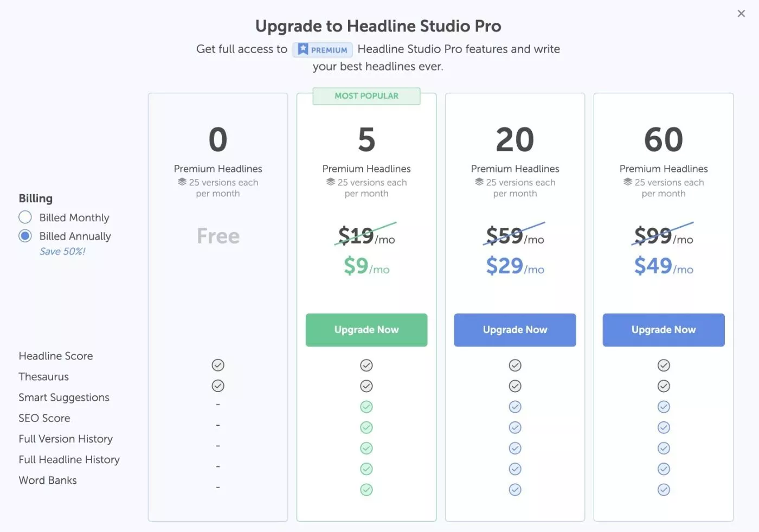Click Full Version History checkmark in 60 plan
This screenshot has height=532, width=759.
click(x=664, y=448)
